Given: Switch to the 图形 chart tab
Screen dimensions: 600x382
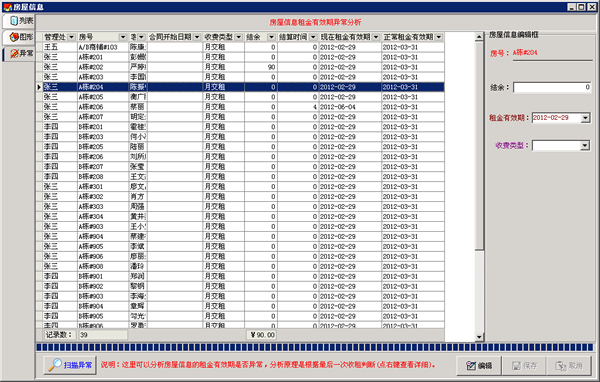Looking at the screenshot, I should pyautogui.click(x=19, y=37).
